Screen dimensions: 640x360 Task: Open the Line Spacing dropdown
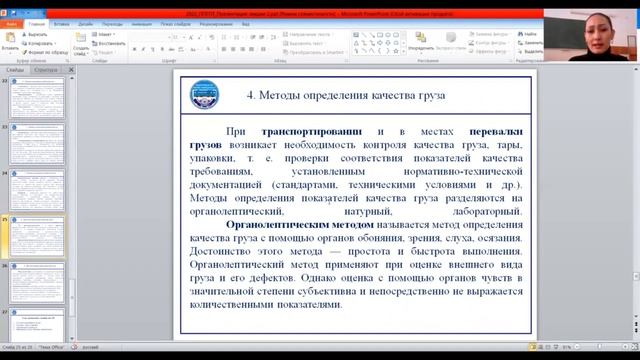[x=273, y=38]
